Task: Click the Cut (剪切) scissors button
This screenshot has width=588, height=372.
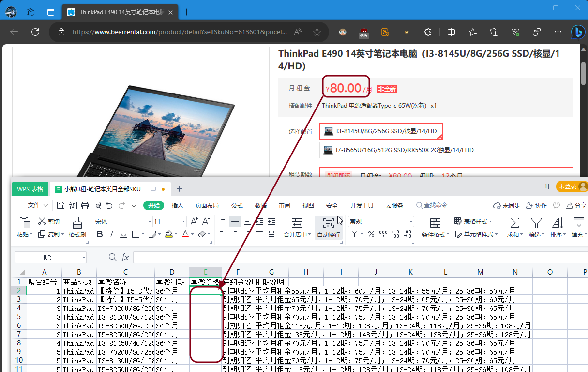Action: tap(48, 221)
